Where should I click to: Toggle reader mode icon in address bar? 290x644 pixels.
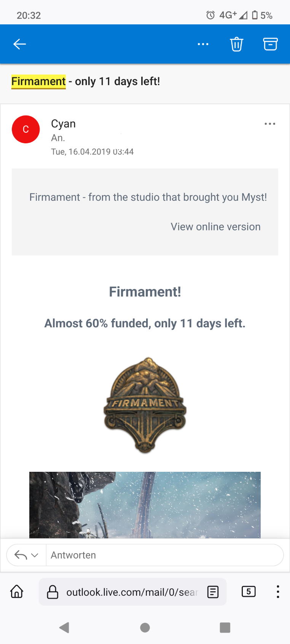click(x=213, y=592)
